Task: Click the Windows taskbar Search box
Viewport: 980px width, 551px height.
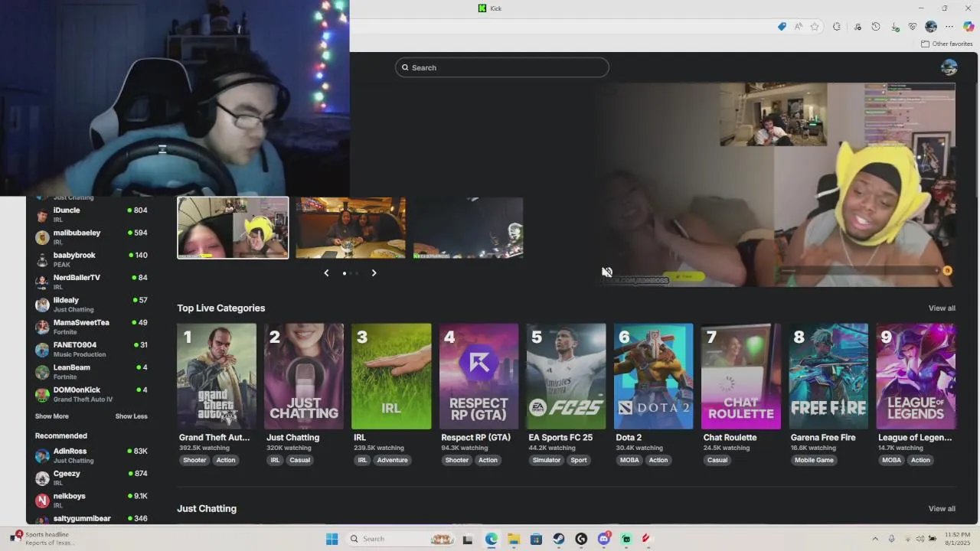Action: click(401, 539)
